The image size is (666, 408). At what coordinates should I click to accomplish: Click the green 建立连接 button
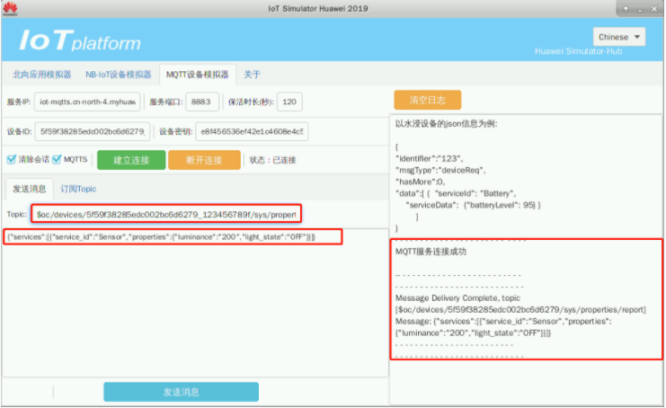[131, 160]
